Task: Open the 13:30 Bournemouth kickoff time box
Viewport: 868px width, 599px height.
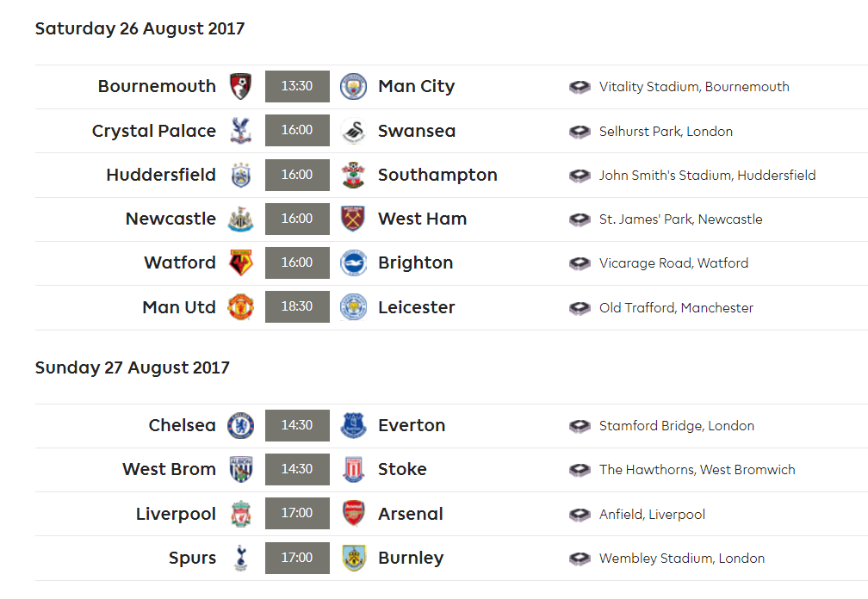Action: click(297, 86)
